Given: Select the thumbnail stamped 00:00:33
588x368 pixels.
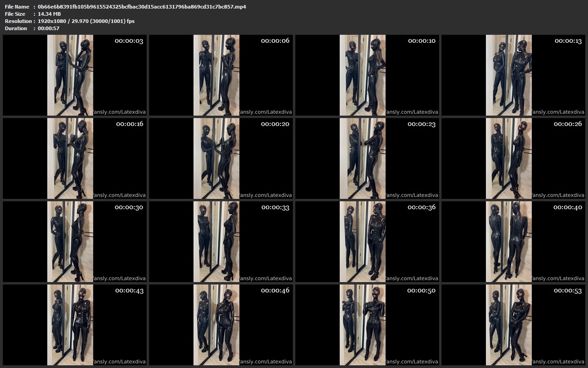Looking at the screenshot, I should [221, 242].
